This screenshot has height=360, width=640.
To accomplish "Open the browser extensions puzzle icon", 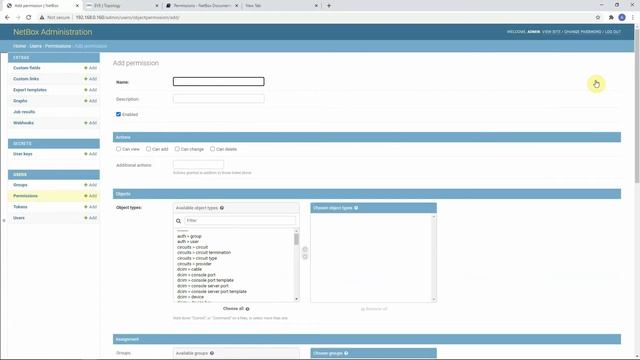I will click(611, 18).
